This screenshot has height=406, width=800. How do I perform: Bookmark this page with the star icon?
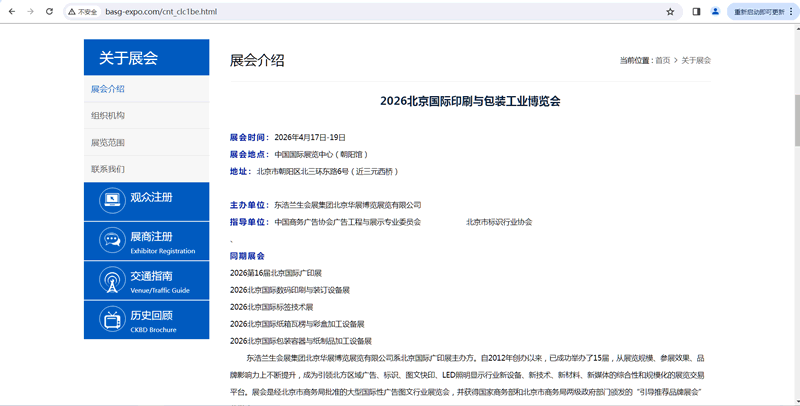point(670,12)
